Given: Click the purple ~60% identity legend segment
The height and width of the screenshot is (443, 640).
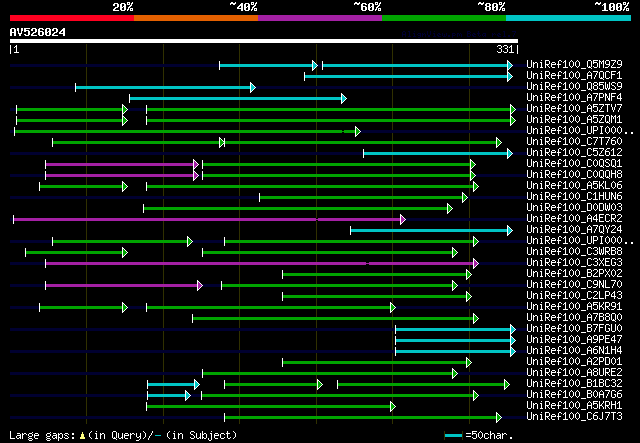Looking at the screenshot, I should [320, 18].
